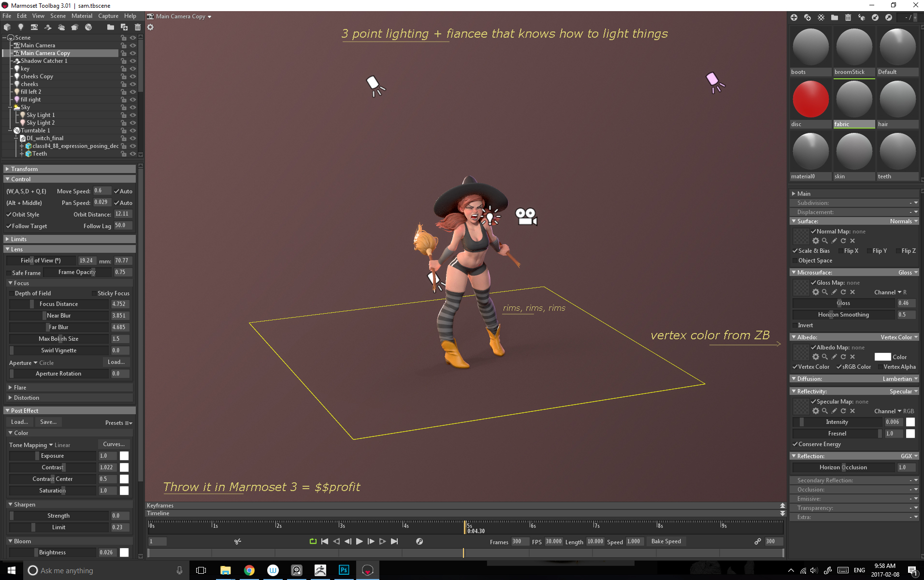Enable the Safe Frame checkbox

tap(9, 273)
